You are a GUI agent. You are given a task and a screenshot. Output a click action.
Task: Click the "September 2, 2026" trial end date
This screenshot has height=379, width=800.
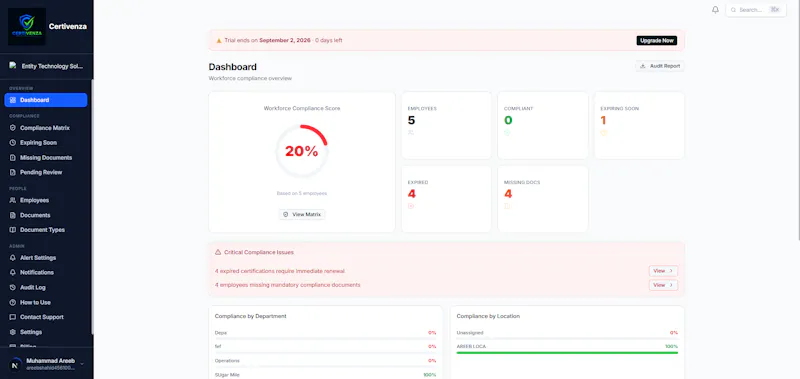pos(285,40)
